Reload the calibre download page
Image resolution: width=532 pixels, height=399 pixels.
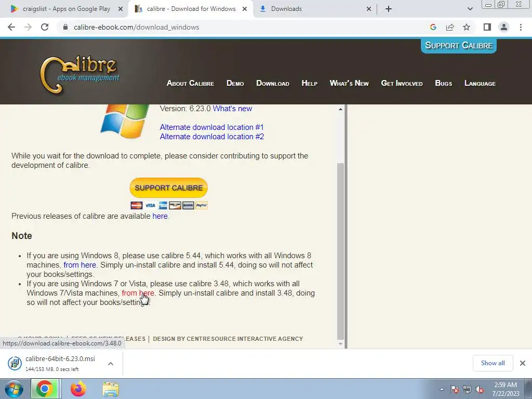point(45,27)
